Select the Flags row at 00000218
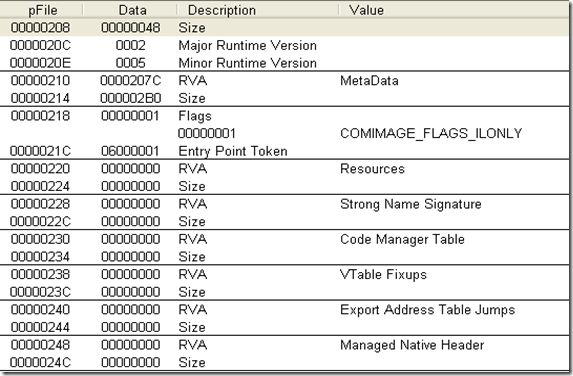573x376 pixels. point(284,116)
